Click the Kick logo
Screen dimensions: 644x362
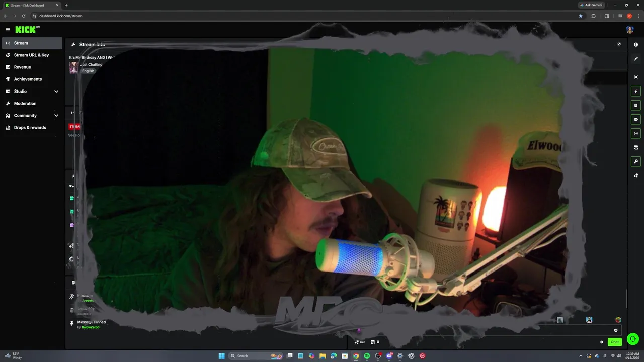(x=26, y=30)
